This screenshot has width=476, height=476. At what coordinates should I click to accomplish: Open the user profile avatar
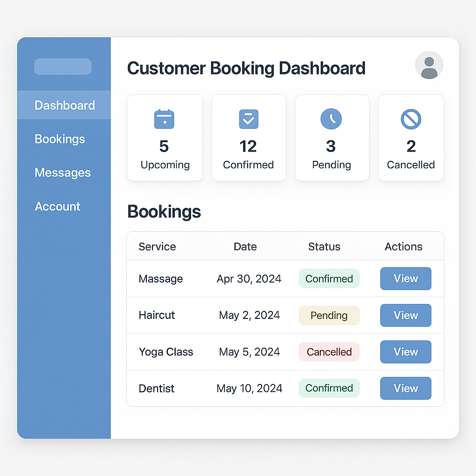[x=429, y=65]
